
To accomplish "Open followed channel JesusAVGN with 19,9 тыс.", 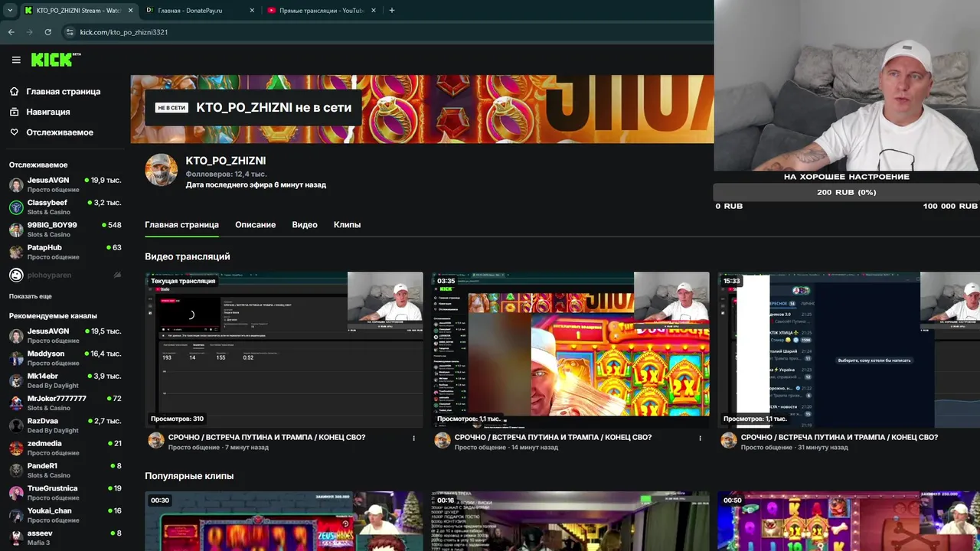I will tap(65, 184).
